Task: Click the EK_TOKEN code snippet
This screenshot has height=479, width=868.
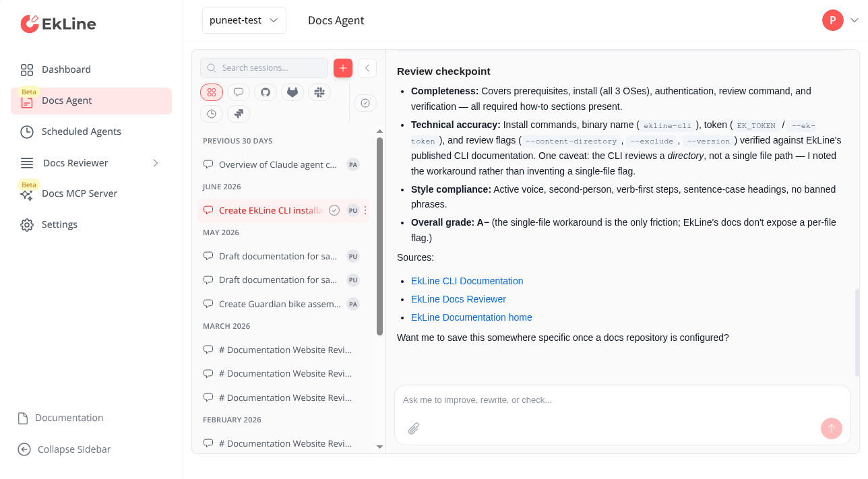Action: (756, 125)
